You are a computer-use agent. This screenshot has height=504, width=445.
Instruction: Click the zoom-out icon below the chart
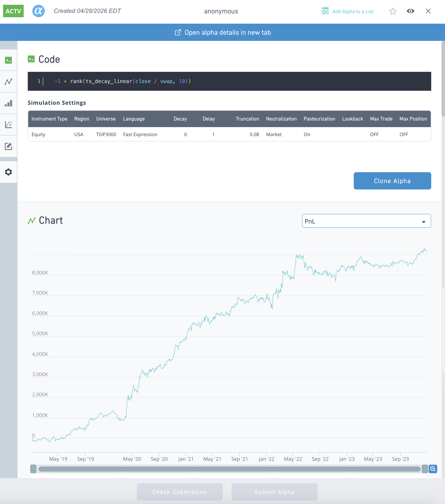(433, 469)
